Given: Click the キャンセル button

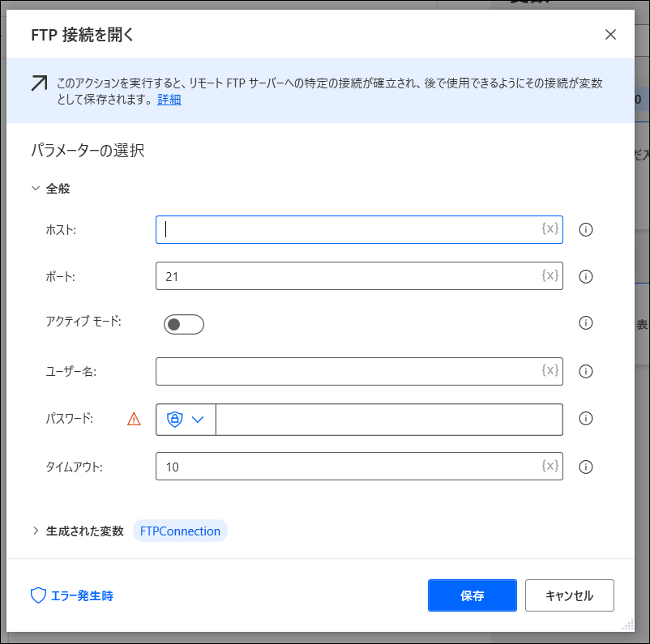Looking at the screenshot, I should click(569, 595).
